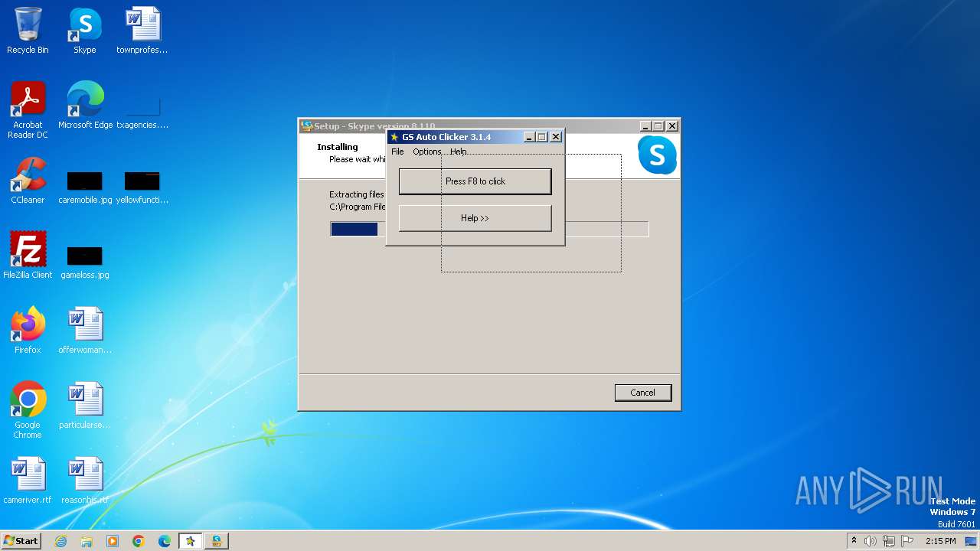Screen dimensions: 980x551
Task: Select the Microsoft Edge desktop shortcut
Action: 85,106
